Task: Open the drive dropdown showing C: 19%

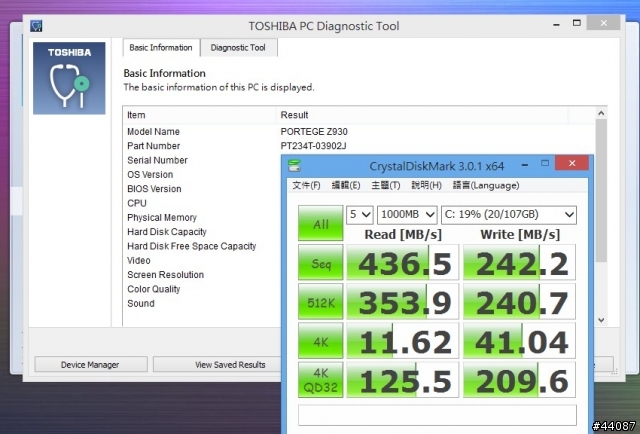Action: click(x=509, y=215)
